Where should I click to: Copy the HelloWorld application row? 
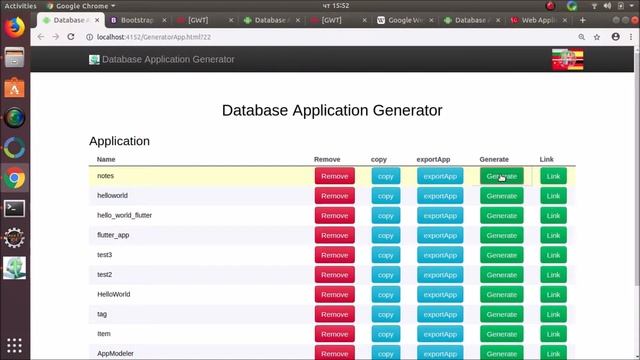click(386, 295)
